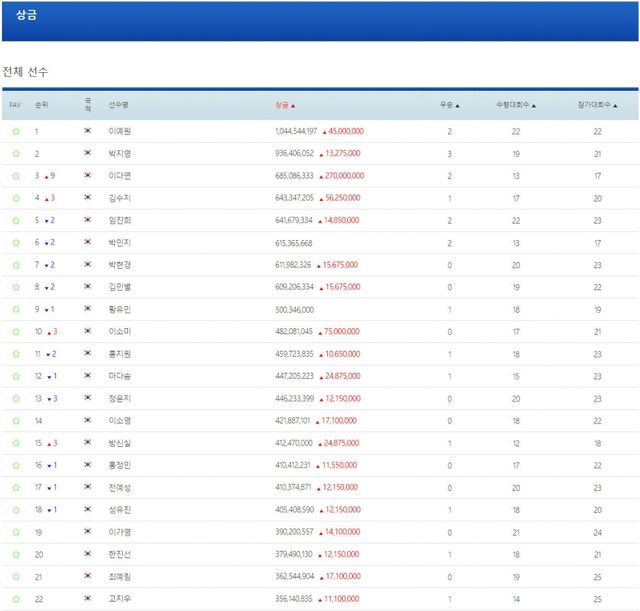
Task: Sort by the 수령대회수 column header
Action: pyautogui.click(x=516, y=105)
